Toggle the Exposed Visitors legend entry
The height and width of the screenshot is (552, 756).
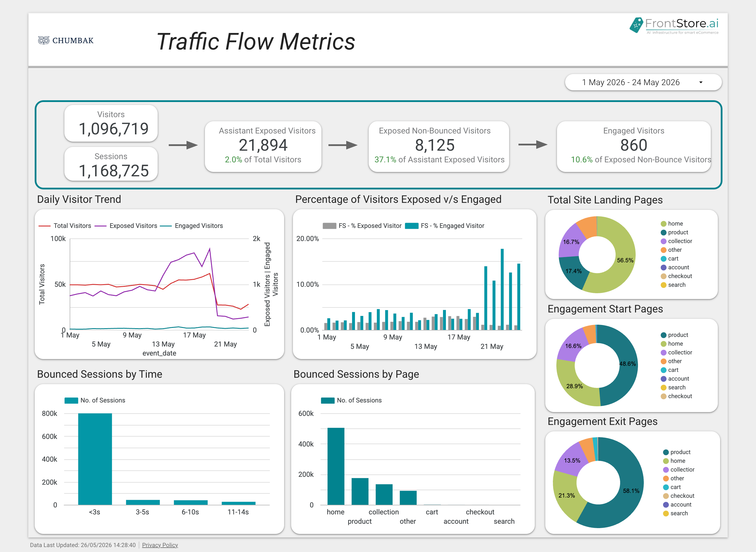click(x=126, y=226)
